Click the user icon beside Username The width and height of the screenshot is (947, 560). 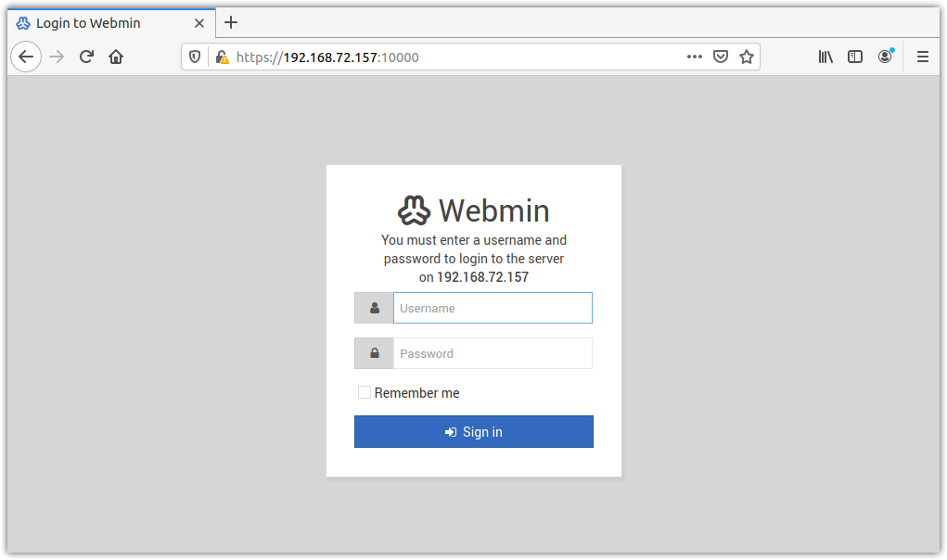click(375, 308)
